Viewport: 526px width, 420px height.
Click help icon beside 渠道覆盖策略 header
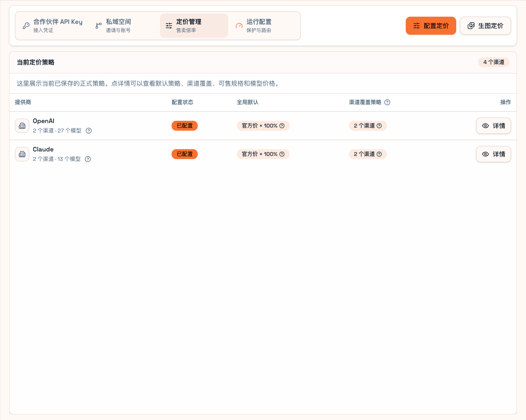click(387, 102)
